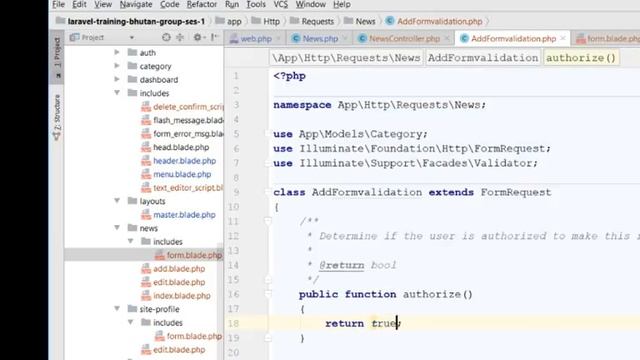This screenshot has height=360, width=640.
Task: Expand the dashboard folder
Action: point(117,79)
